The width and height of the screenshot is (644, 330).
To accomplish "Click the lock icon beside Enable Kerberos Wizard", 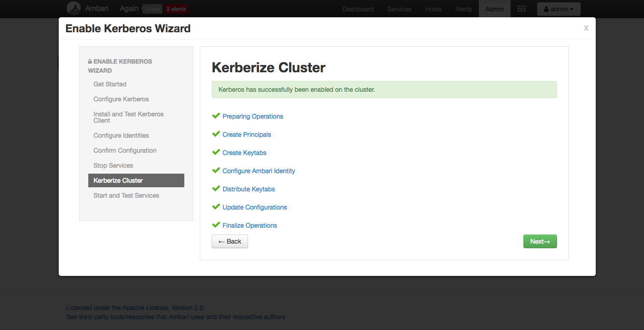I will [x=89, y=61].
